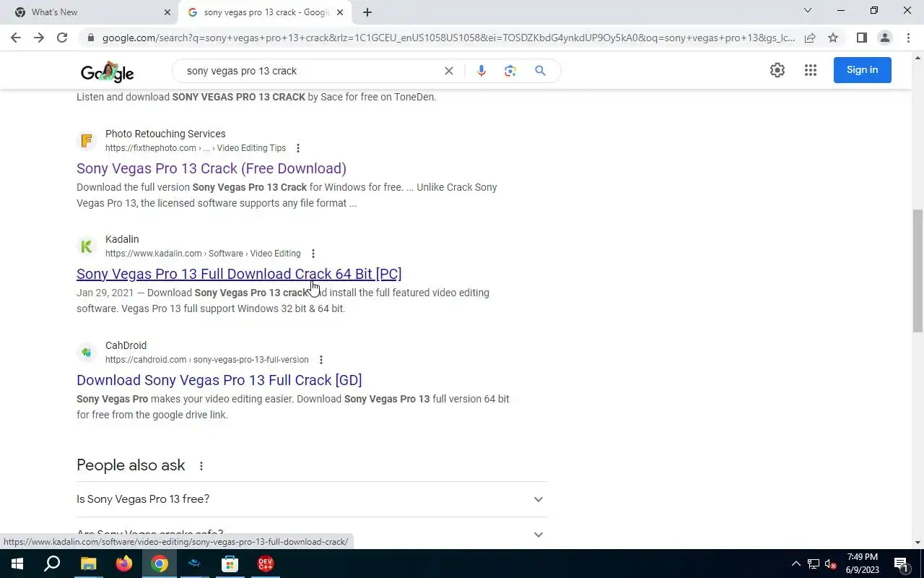Focus the Google search input field
This screenshot has height=578, width=924.
(x=310, y=71)
